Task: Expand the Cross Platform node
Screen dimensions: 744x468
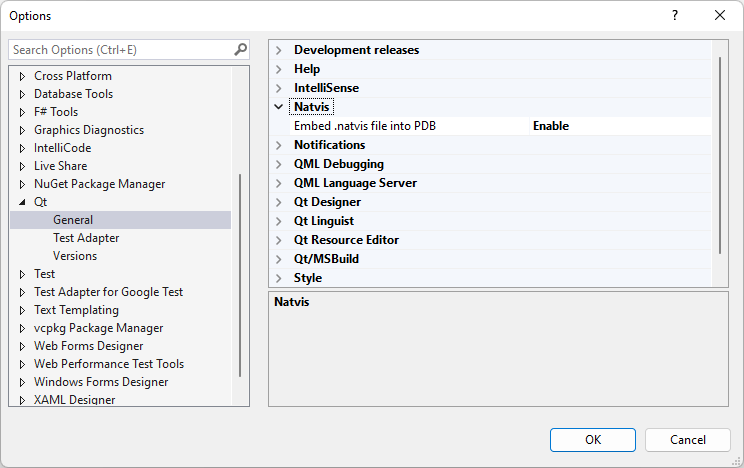Action: coord(22,76)
